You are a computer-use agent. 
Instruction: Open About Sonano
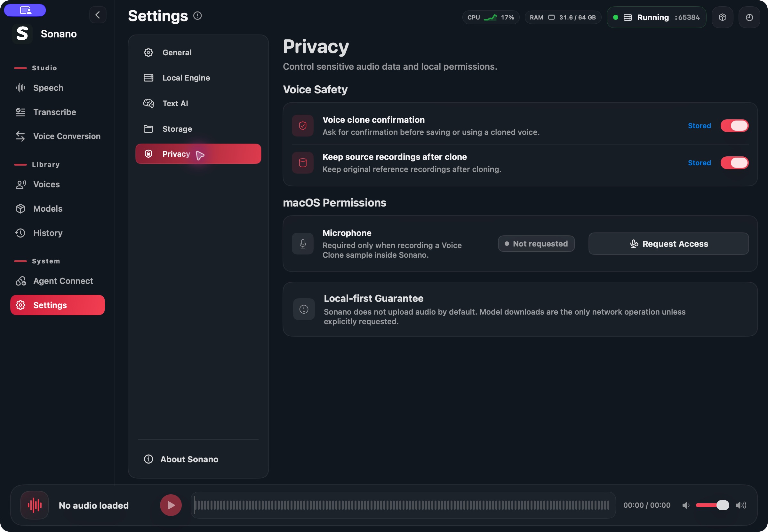tap(198, 459)
